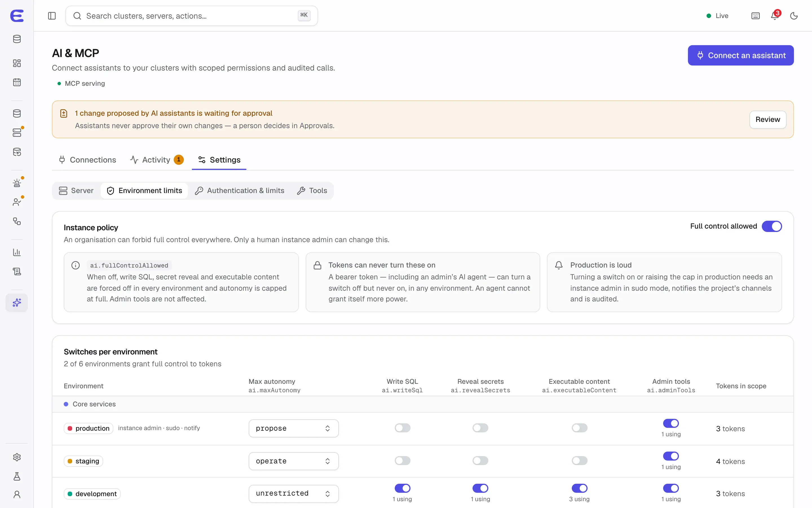The image size is (812, 508).
Task: Click the Live status indicator
Action: (717, 16)
